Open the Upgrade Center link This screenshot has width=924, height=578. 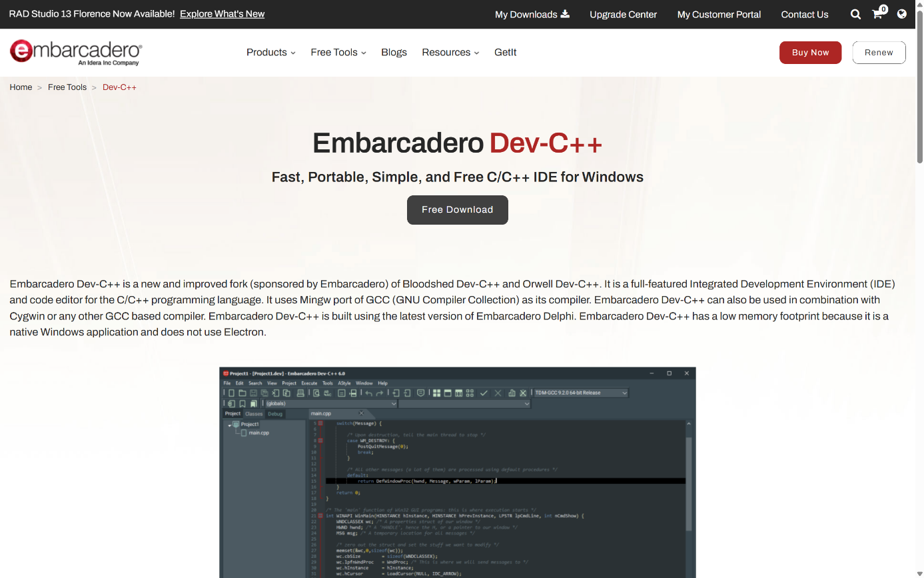tap(623, 14)
